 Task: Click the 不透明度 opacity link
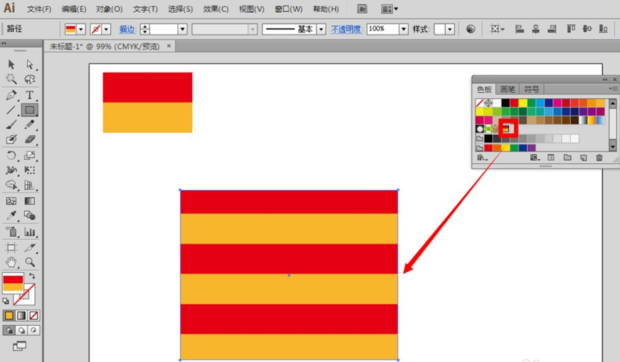tap(346, 29)
